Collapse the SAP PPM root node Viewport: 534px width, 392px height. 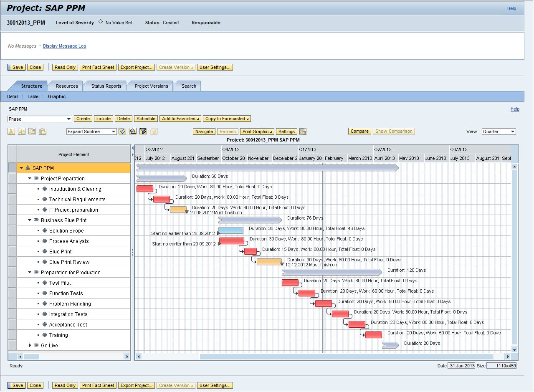coord(21,168)
